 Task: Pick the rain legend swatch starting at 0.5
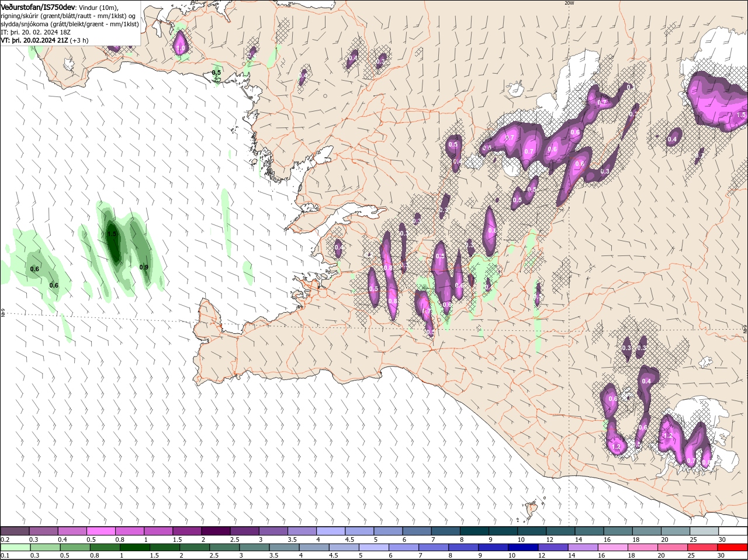(x=75, y=547)
